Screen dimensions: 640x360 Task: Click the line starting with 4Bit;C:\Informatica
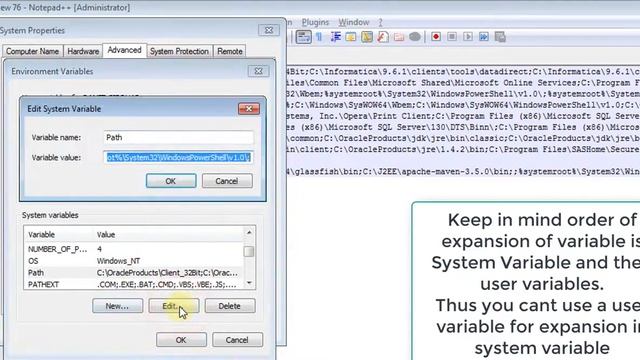pyautogui.click(x=463, y=72)
